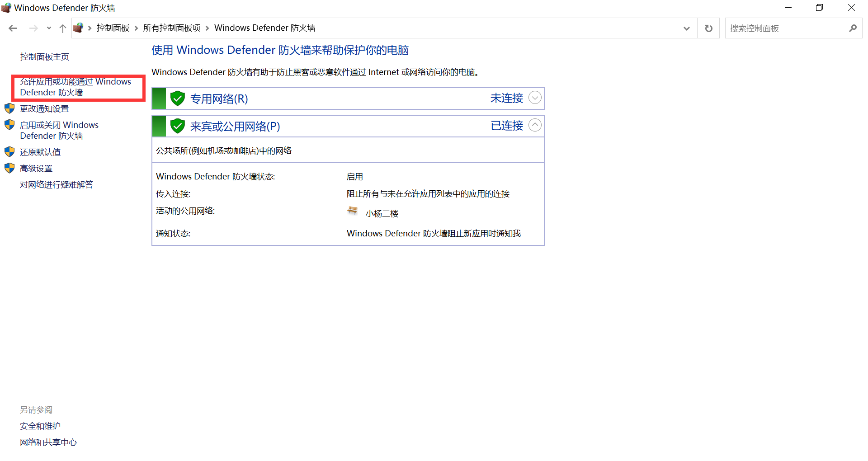Image resolution: width=868 pixels, height=461 pixels.
Task: Select the 控制面板 breadcrumb
Action: (113, 28)
